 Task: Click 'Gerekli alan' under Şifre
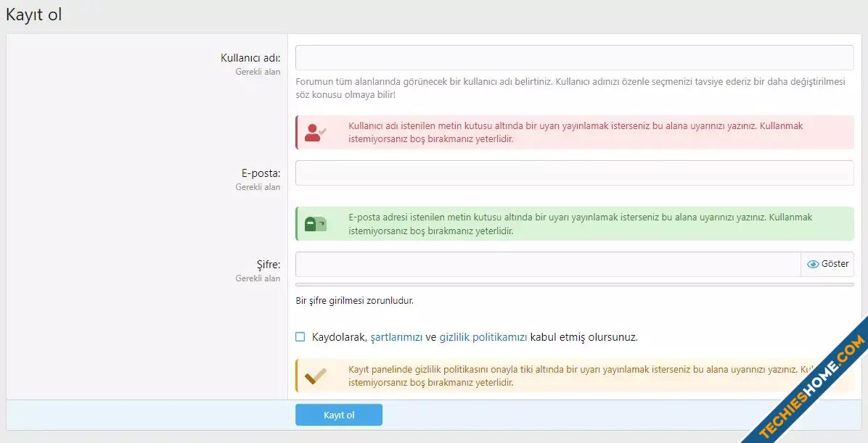point(258,278)
